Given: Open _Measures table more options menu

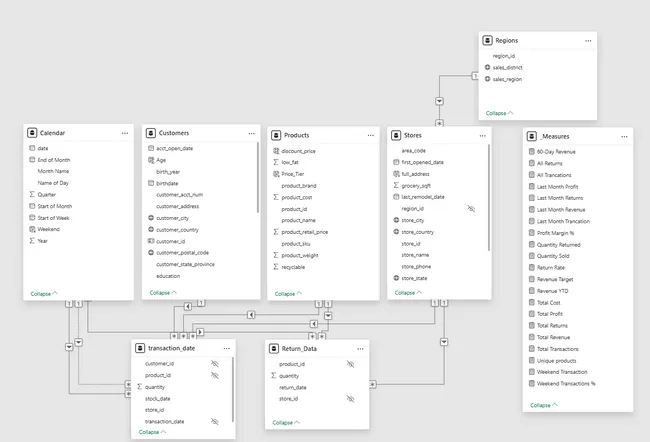Looking at the screenshot, I should (x=624, y=136).
